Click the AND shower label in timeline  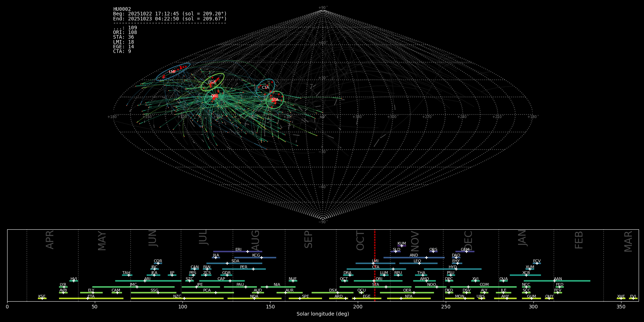pos(414,255)
